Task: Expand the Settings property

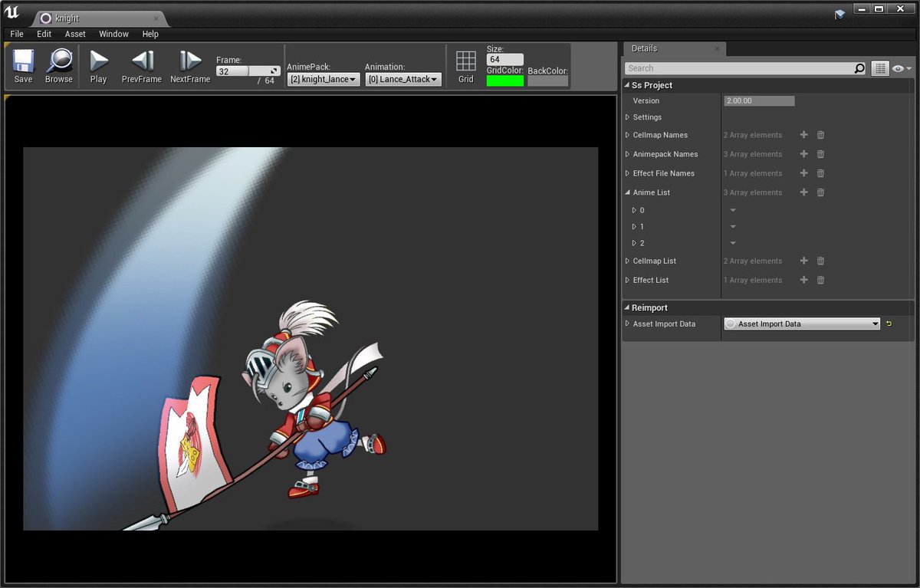Action: coord(627,117)
